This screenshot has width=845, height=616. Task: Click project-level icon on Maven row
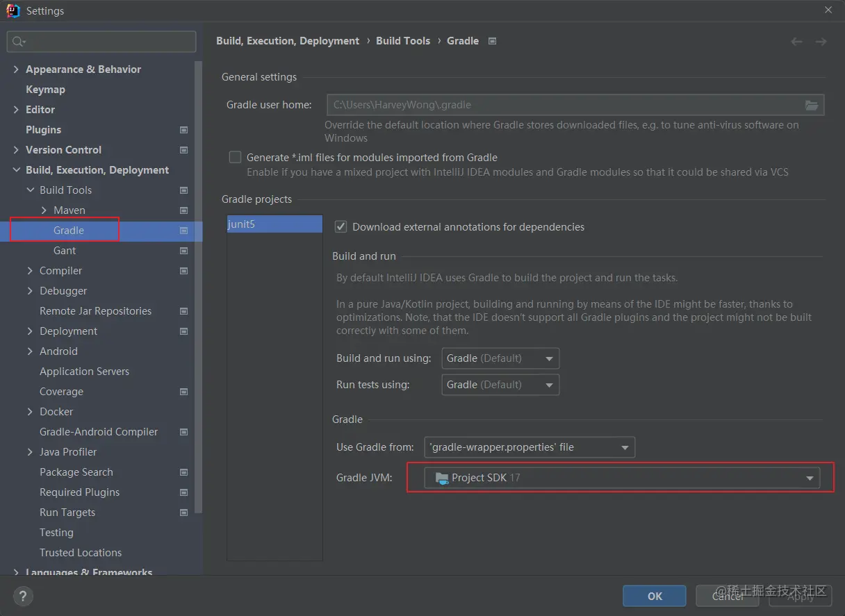[184, 210]
